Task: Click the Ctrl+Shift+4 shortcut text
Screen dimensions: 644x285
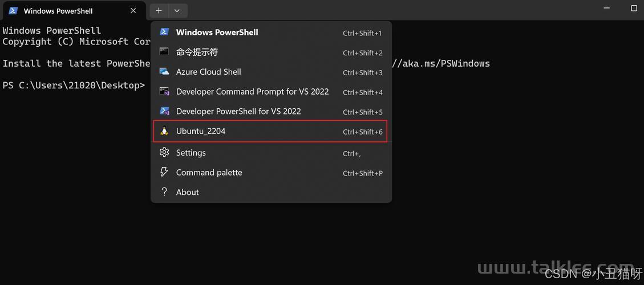Action: coord(363,92)
